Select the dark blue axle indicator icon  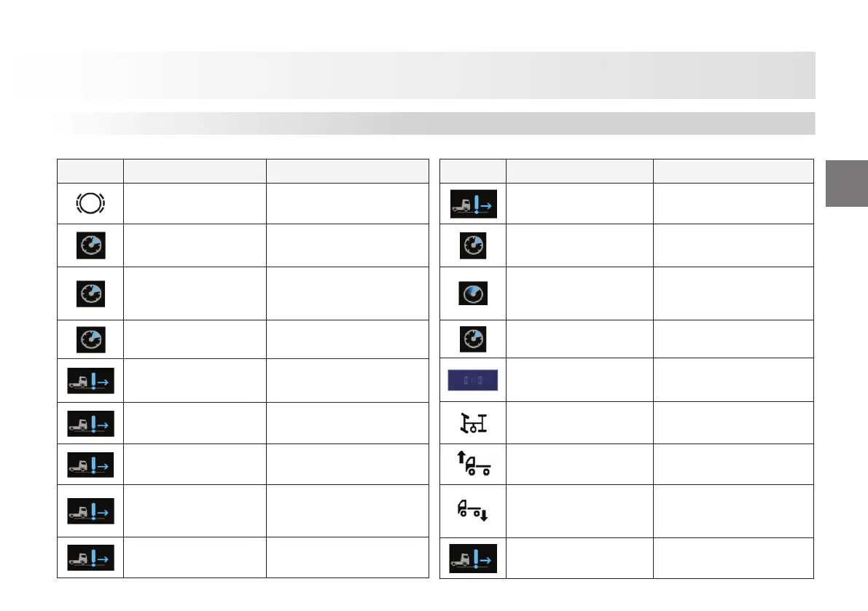pyautogui.click(x=472, y=380)
